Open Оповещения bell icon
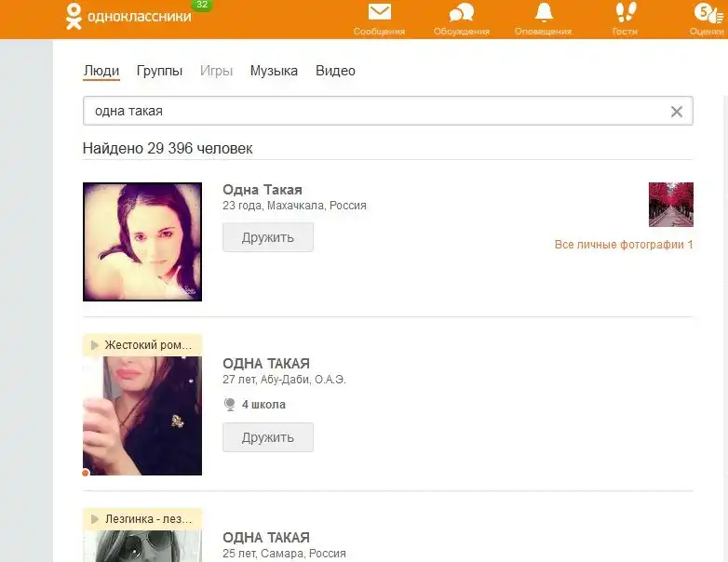Image resolution: width=728 pixels, height=562 pixels. [x=543, y=12]
